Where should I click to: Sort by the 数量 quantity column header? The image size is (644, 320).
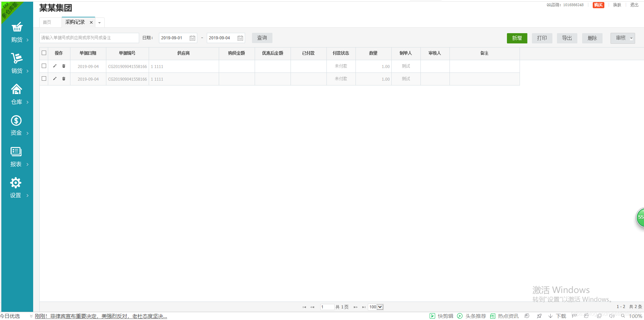[x=373, y=53]
